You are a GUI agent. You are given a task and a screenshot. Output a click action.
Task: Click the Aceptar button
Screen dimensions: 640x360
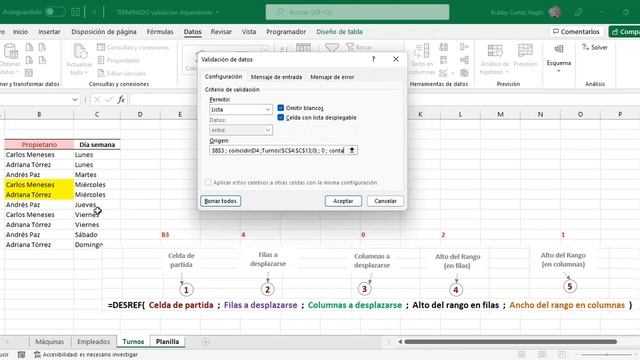pos(343,201)
